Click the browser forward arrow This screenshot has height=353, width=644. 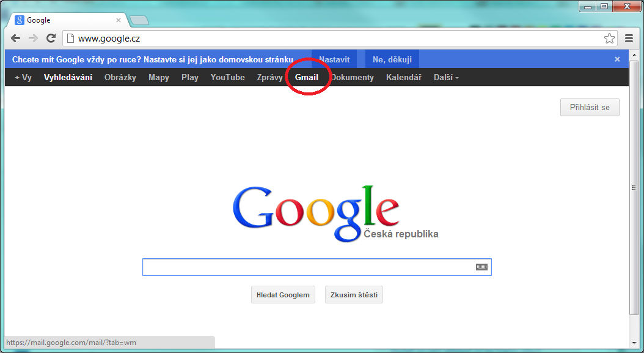click(33, 39)
